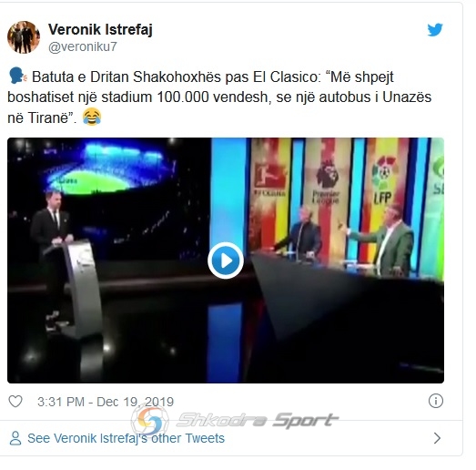Play the embedded video
The height and width of the screenshot is (470, 476).
pyautogui.click(x=226, y=261)
